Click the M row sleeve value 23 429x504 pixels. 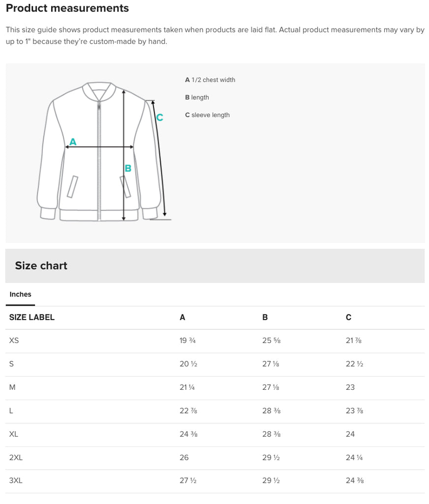pos(350,387)
